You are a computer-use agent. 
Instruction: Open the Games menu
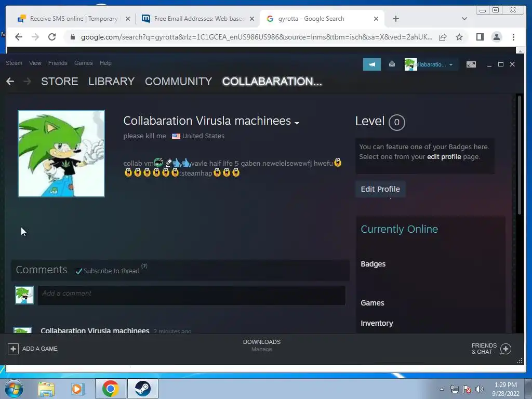pyautogui.click(x=84, y=63)
